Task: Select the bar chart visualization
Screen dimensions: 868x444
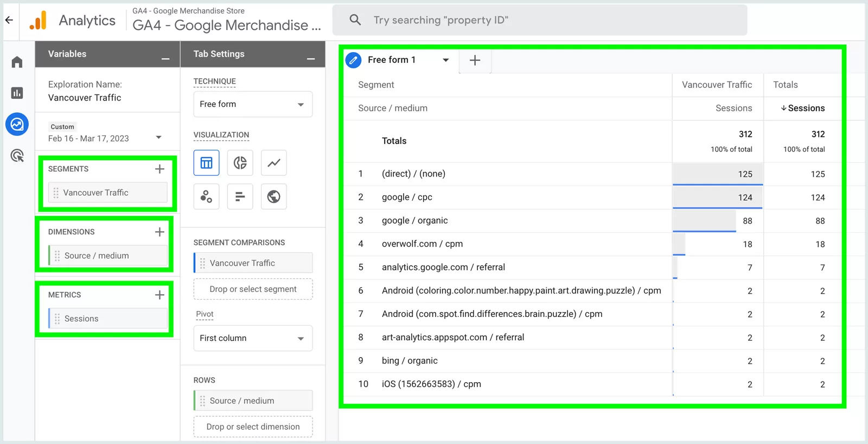Action: coord(240,196)
